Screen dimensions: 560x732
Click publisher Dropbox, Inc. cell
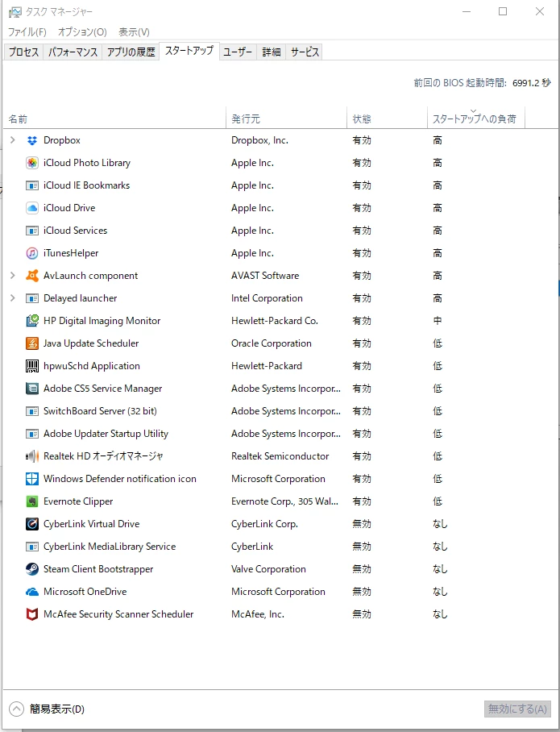point(259,140)
